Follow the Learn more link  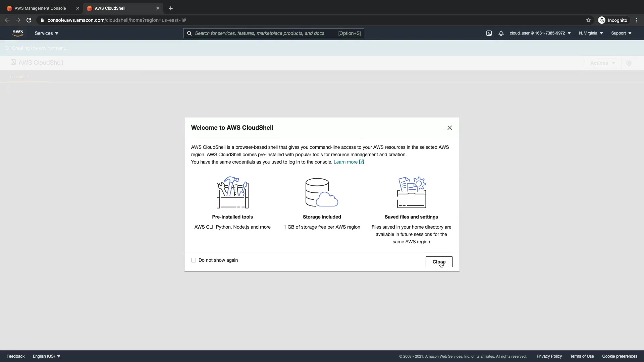[x=346, y=162]
